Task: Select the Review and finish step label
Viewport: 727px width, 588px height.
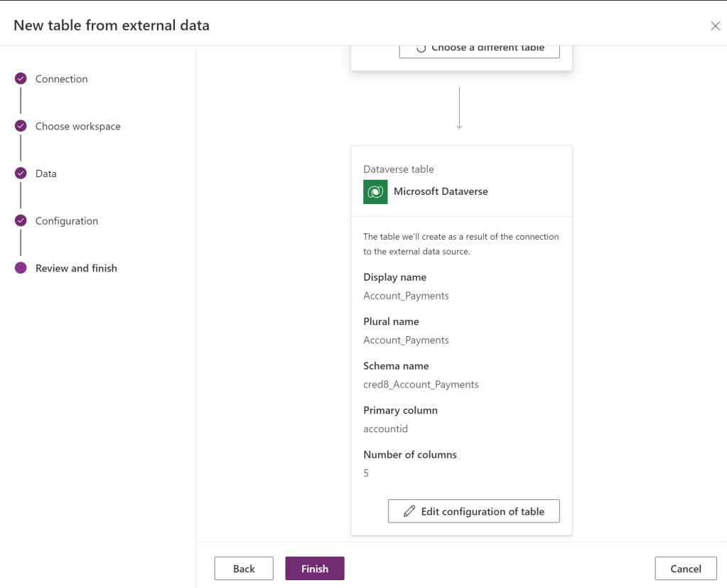Action: click(76, 268)
